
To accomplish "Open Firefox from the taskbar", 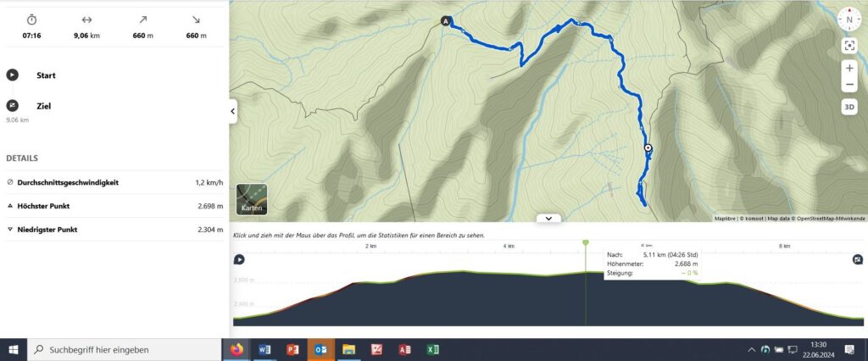I will [236, 350].
